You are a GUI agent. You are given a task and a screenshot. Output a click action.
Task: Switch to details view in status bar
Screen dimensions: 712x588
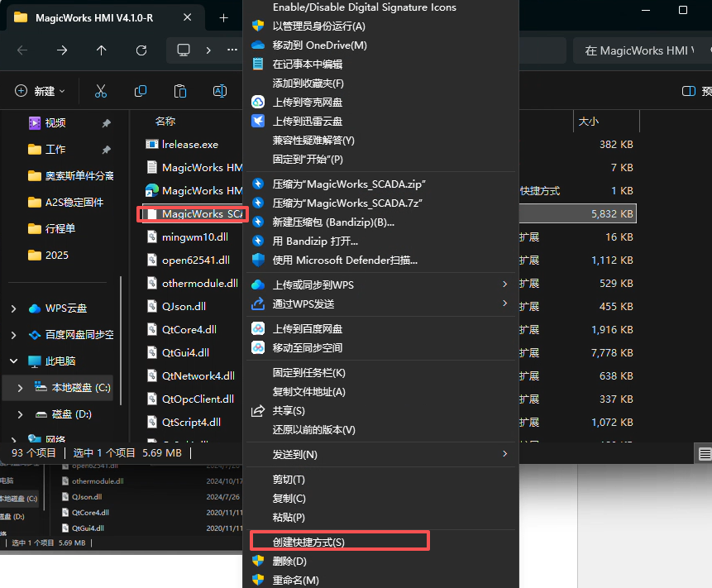pos(705,453)
